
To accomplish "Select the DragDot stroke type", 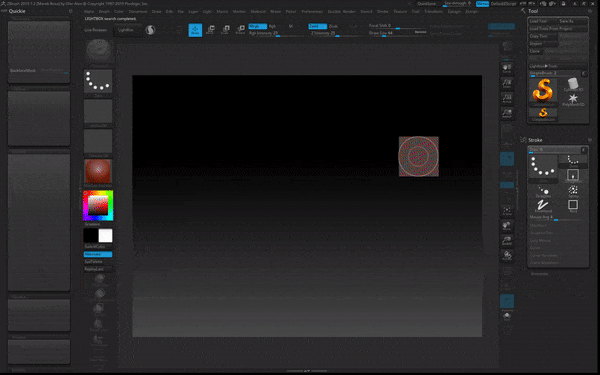I will (543, 191).
